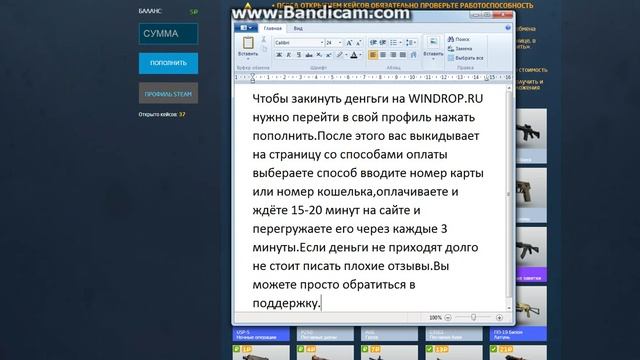
Task: Click the pistol thumbnail beside the document
Action: point(531,195)
